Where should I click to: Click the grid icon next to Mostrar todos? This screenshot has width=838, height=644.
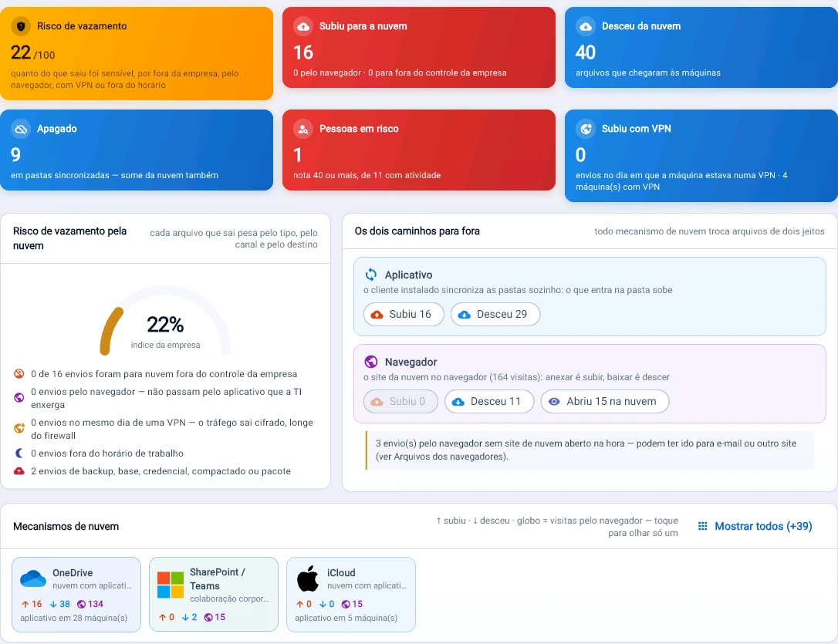point(703,526)
